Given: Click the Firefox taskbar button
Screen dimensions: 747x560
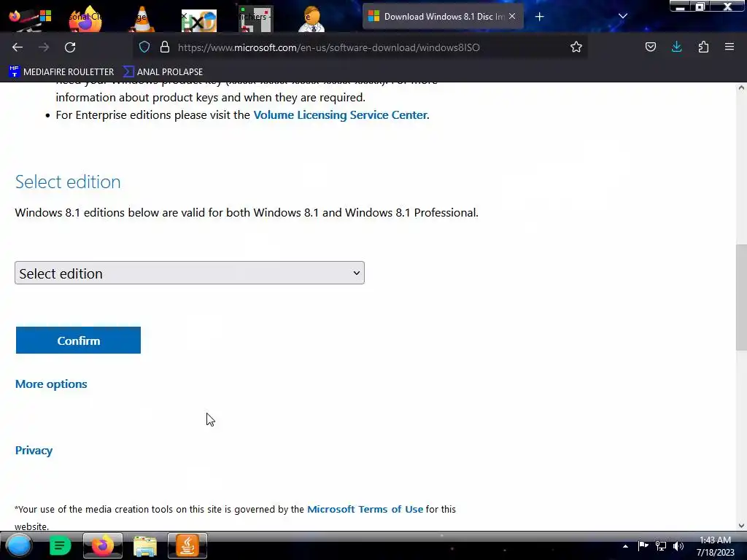Looking at the screenshot, I should 102,545.
